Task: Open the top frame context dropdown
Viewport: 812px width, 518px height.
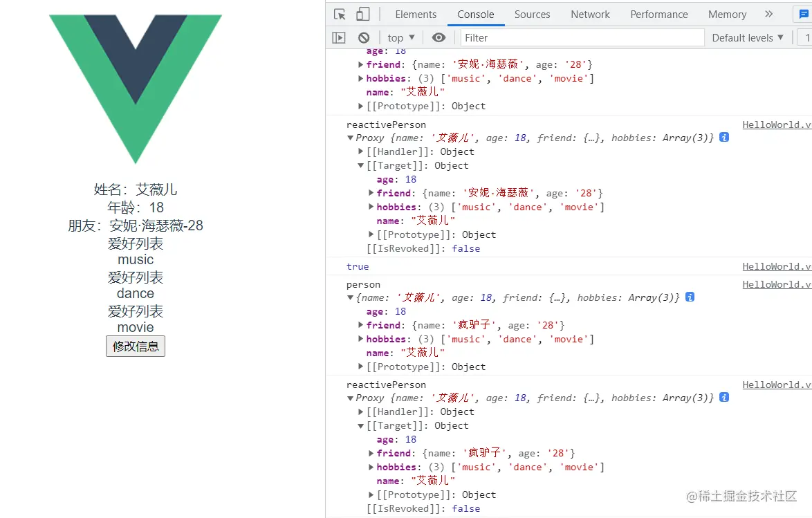Action: (x=400, y=37)
